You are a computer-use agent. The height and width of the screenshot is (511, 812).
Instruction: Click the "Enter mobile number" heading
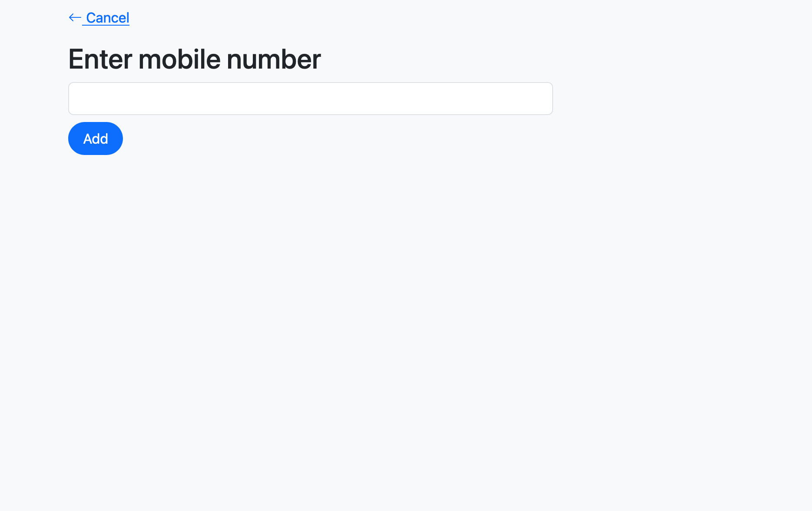pyautogui.click(x=194, y=59)
